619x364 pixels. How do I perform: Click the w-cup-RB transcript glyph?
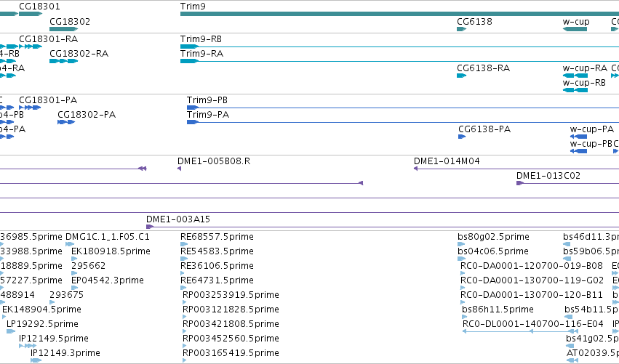point(575,90)
